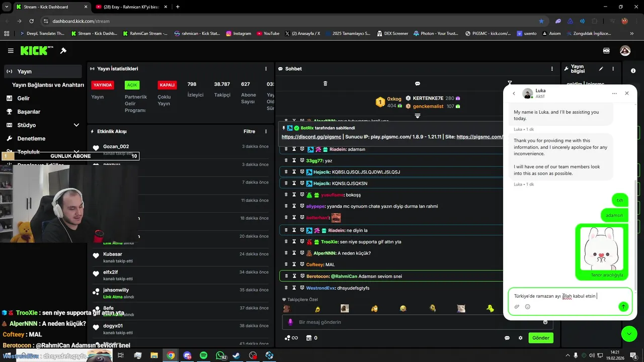
Task: Click the user avatar in the Kick header
Action: [625, 51]
